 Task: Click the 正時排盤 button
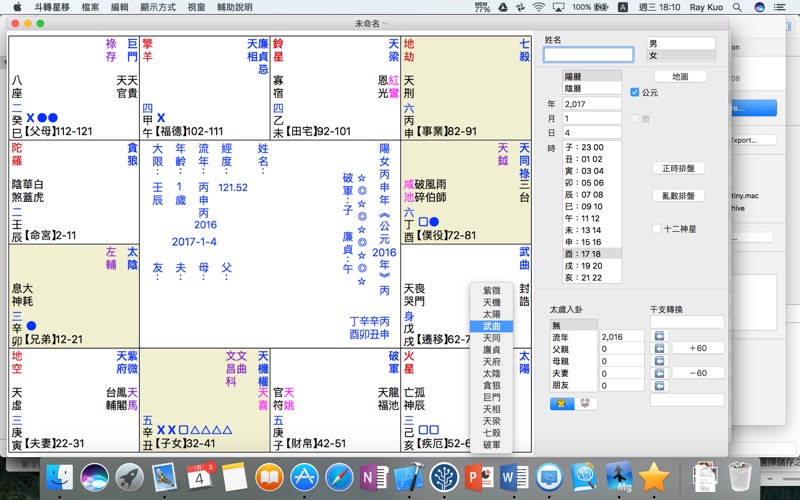tap(680, 168)
